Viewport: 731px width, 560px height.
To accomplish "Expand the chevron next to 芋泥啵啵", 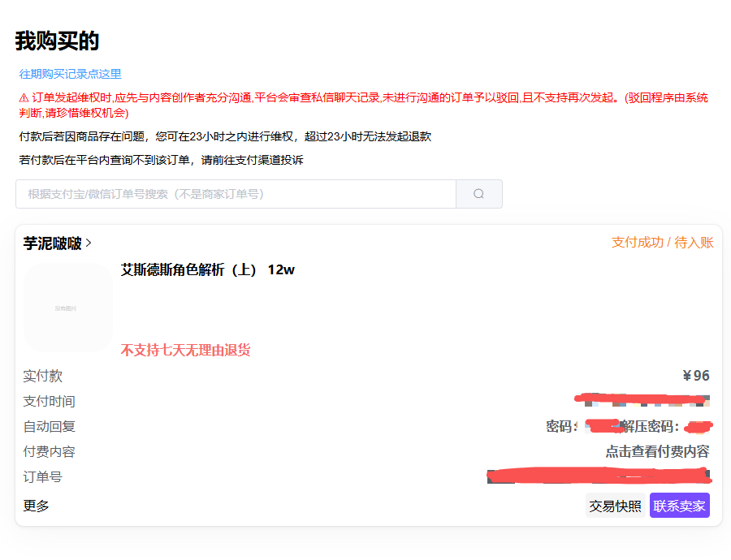I will coord(89,243).
